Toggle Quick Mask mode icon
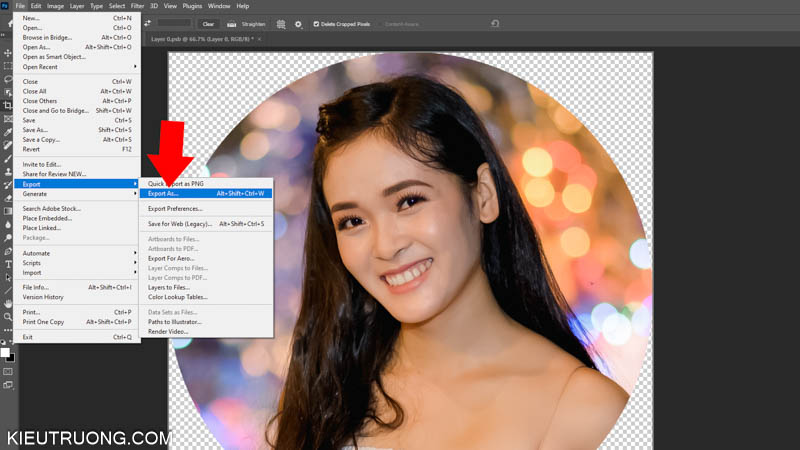The height and width of the screenshot is (450, 800). (x=8, y=372)
